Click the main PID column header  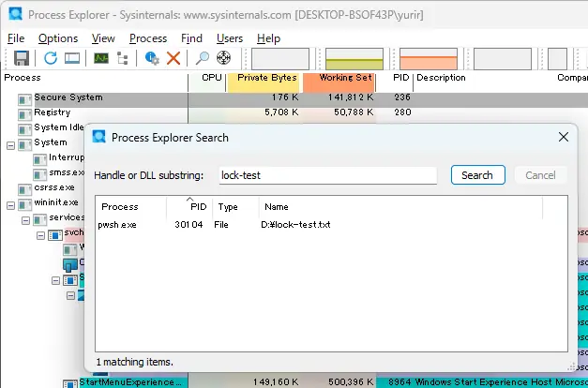pos(395,78)
